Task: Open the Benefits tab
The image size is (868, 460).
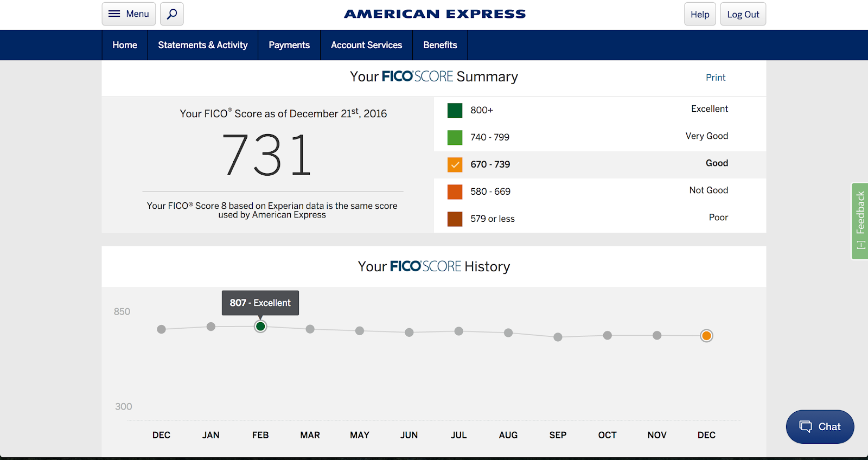Action: tap(440, 45)
